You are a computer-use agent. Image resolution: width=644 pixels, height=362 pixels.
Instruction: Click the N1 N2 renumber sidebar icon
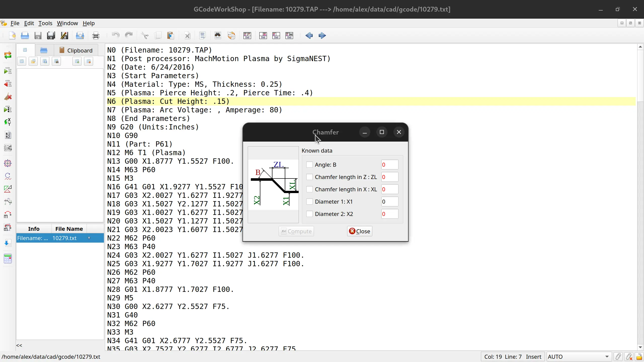coord(8,135)
